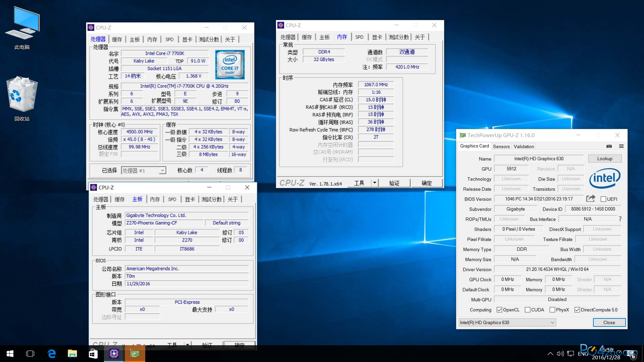This screenshot has width=644, height=362.
Task: Open File Explorer from taskbar
Action: pos(72,354)
